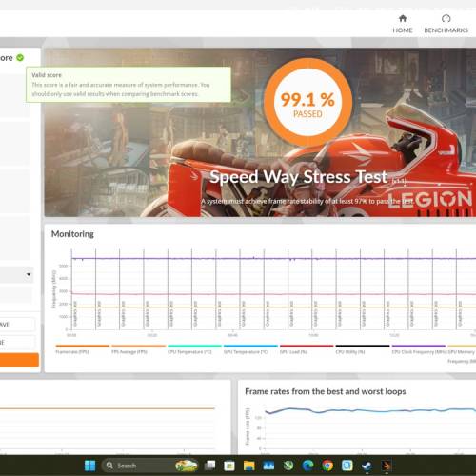The width and height of the screenshot is (476, 476).
Task: Click 'Frame rates from the best and worst loops' heading
Action: pos(326,391)
